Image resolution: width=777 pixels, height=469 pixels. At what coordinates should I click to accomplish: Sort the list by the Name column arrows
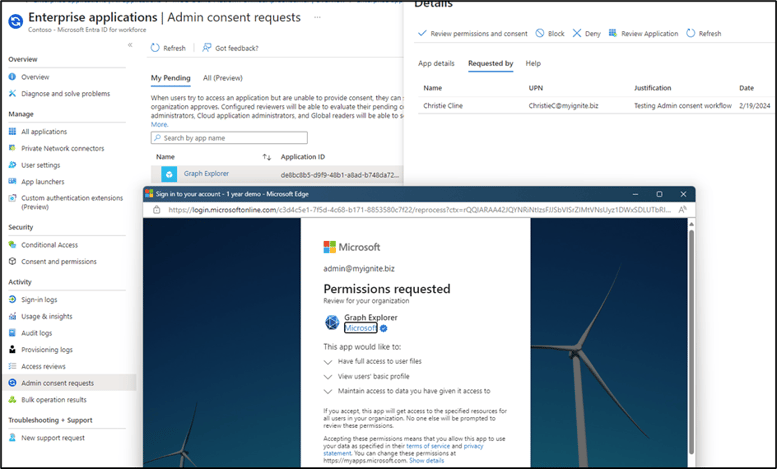[x=267, y=157]
